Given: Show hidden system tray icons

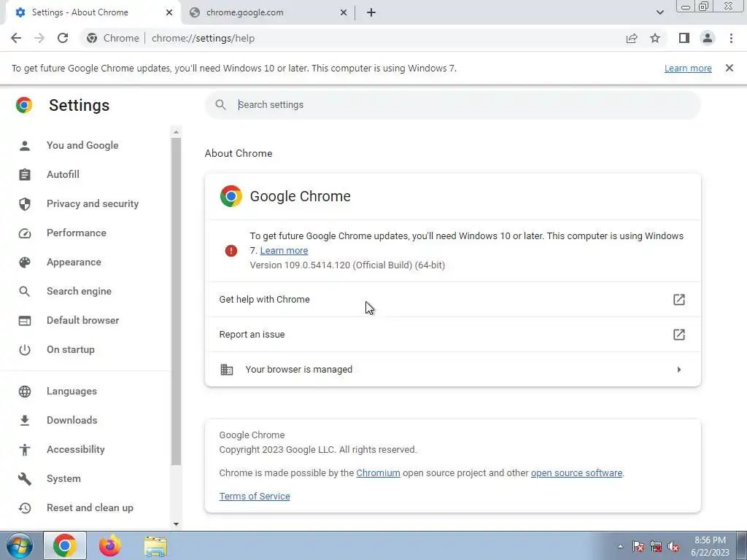Looking at the screenshot, I should (x=620, y=546).
